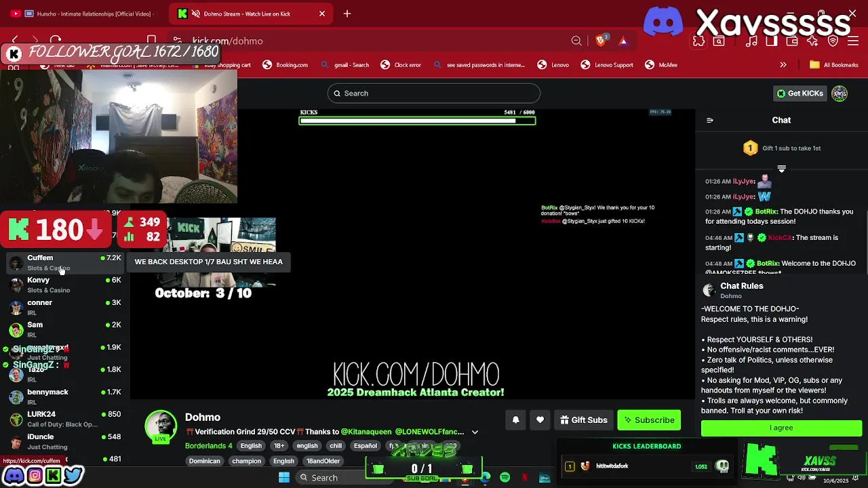Select the Sam IRL channel
The width and height of the screenshot is (868, 488).
coord(64,329)
